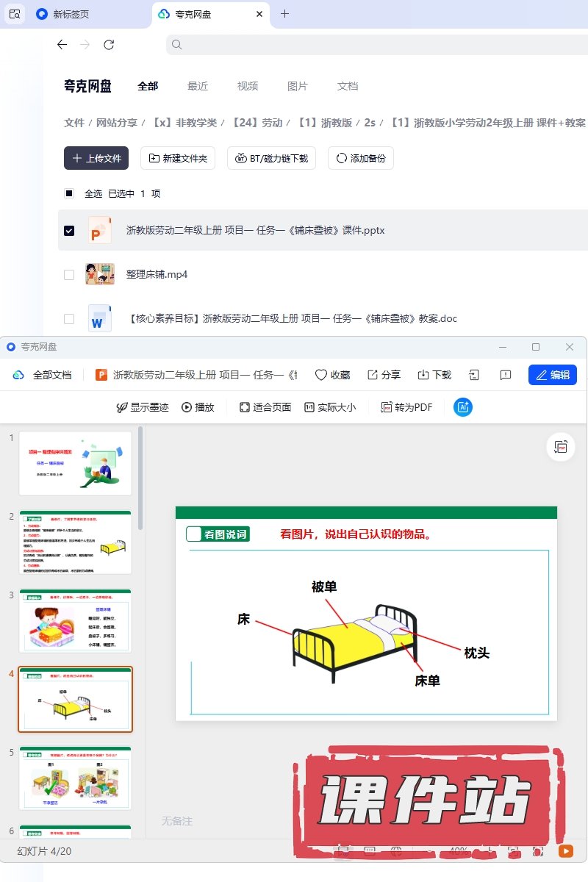Click the move-file icon next to 下载

474,375
